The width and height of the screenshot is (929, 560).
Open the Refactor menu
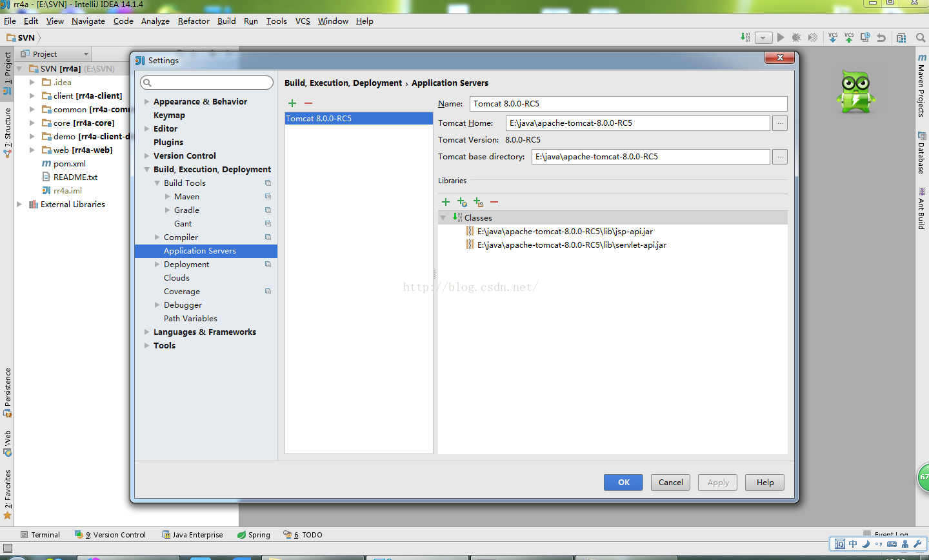click(194, 21)
